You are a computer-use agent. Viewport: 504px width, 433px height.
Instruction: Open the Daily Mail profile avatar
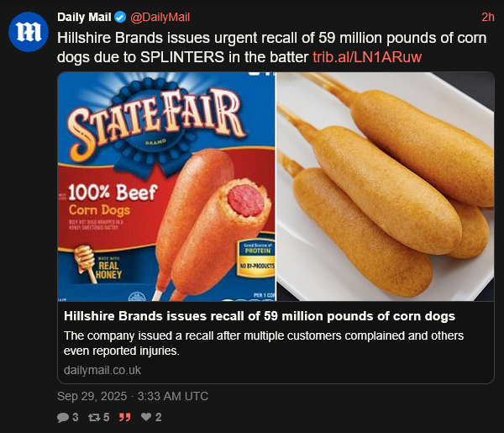28,33
